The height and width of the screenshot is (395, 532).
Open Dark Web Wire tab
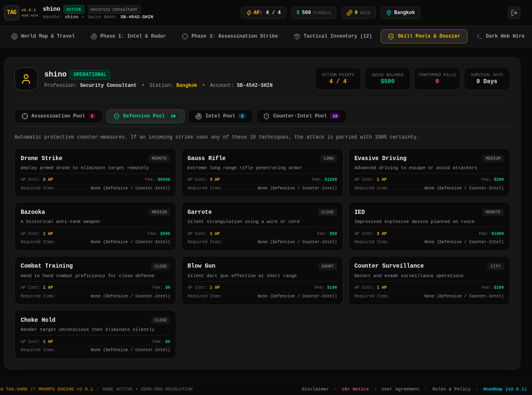(501, 36)
